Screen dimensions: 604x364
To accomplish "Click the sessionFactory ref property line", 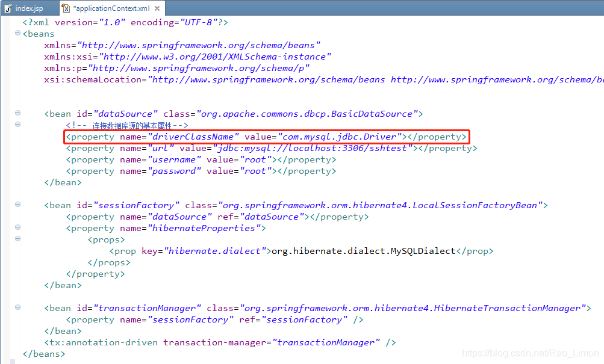I will point(214,319).
